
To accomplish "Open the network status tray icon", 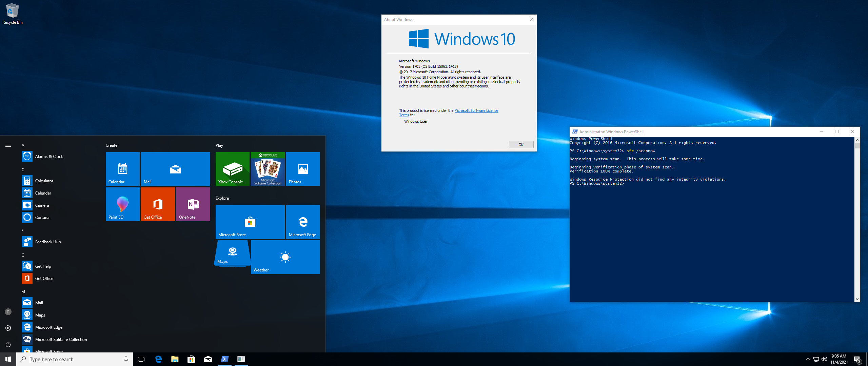I will [x=816, y=359].
